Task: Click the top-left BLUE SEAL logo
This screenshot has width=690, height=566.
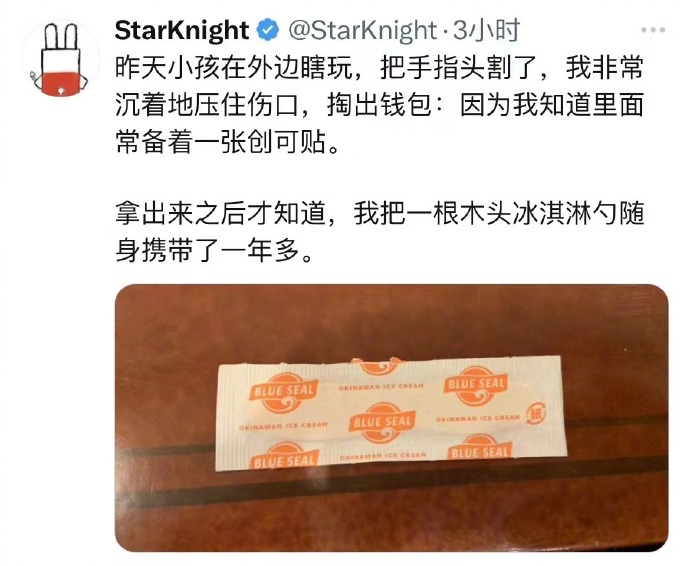Action: [x=283, y=391]
